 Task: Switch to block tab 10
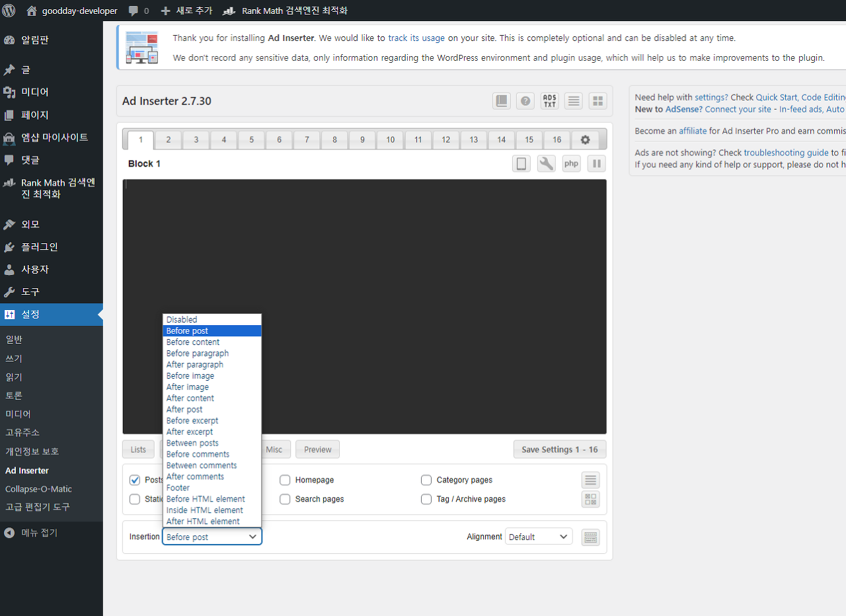[391, 139]
